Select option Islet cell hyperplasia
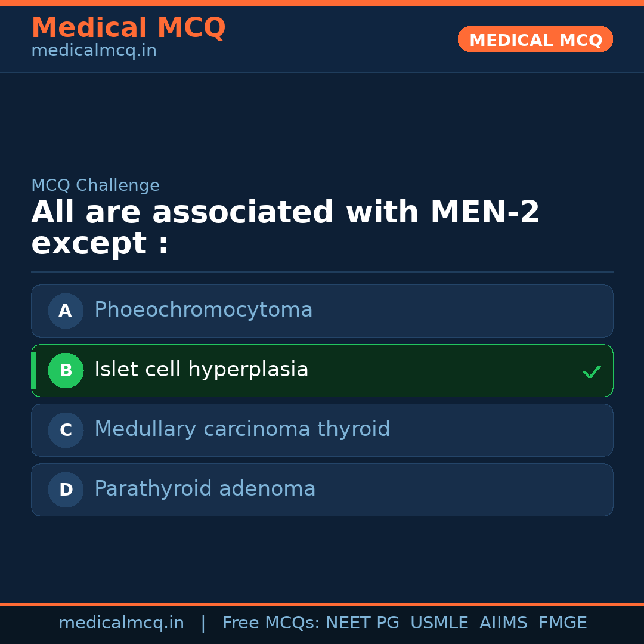 202,370
